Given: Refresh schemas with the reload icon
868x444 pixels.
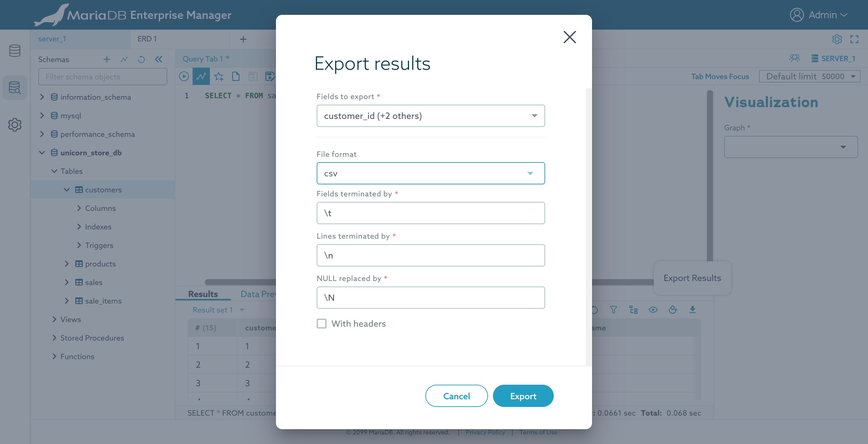Looking at the screenshot, I should click(141, 59).
